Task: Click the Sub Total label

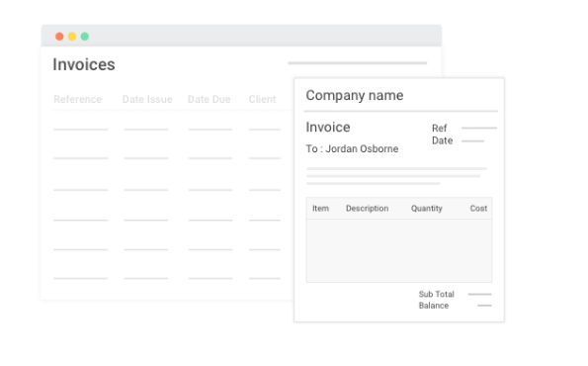Action: point(437,294)
